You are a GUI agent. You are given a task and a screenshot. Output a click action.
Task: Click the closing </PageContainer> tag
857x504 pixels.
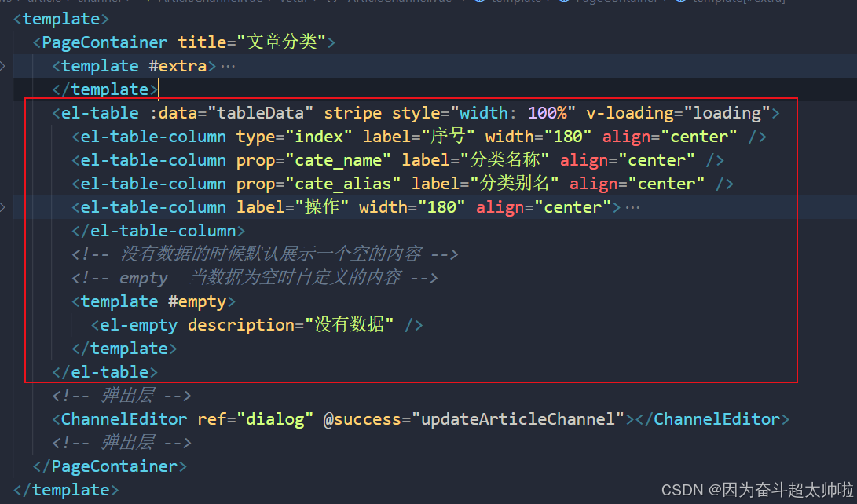[110, 466]
